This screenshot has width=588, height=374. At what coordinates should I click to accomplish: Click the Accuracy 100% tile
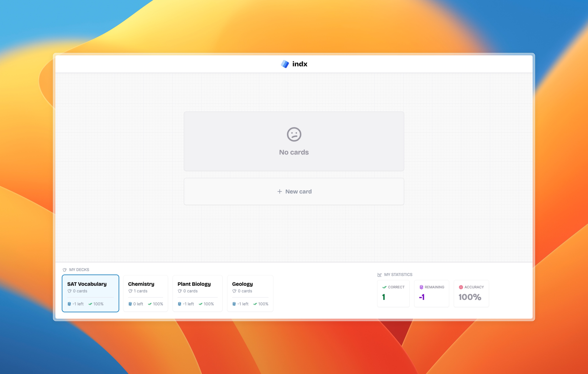point(471,294)
